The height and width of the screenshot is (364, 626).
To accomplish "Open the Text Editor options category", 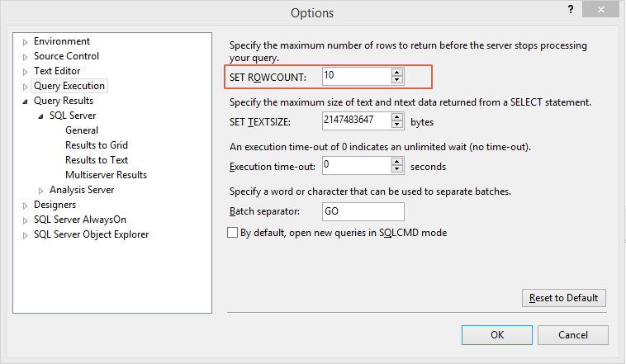I will pos(57,71).
